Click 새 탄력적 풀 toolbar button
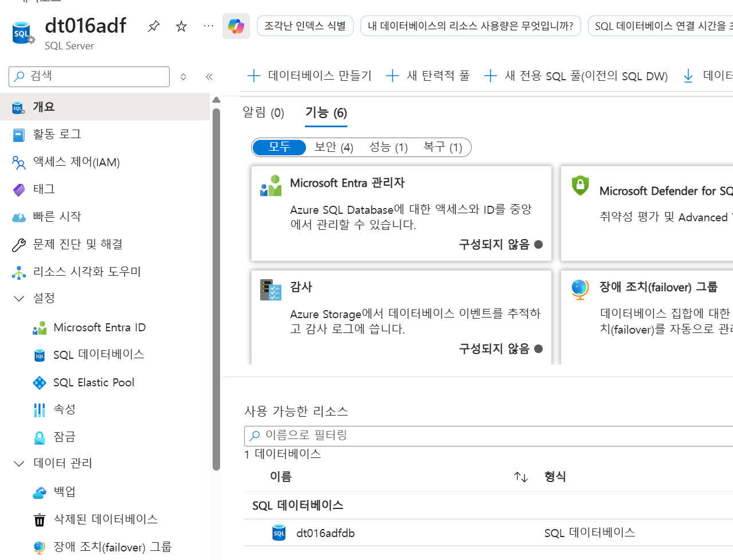 tap(428, 76)
